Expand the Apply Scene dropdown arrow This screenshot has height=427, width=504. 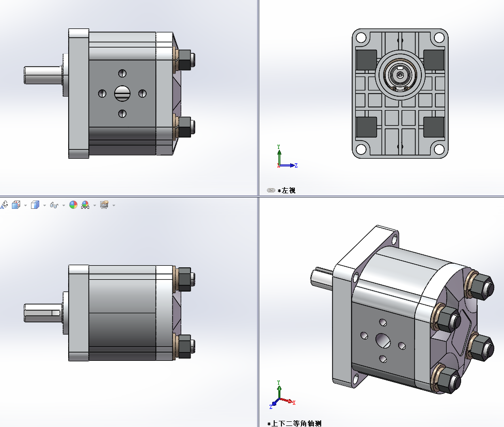click(94, 205)
